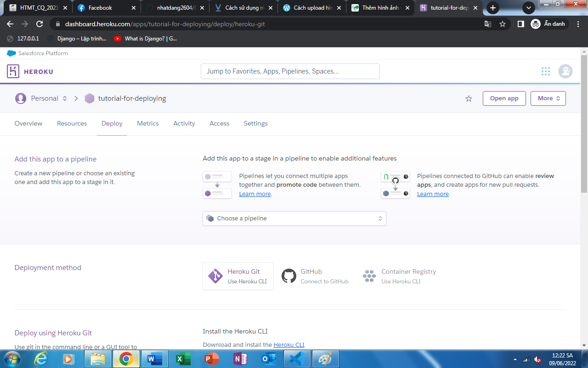Open the What is Django bookmark
This screenshot has height=368, width=588.
(x=145, y=39)
